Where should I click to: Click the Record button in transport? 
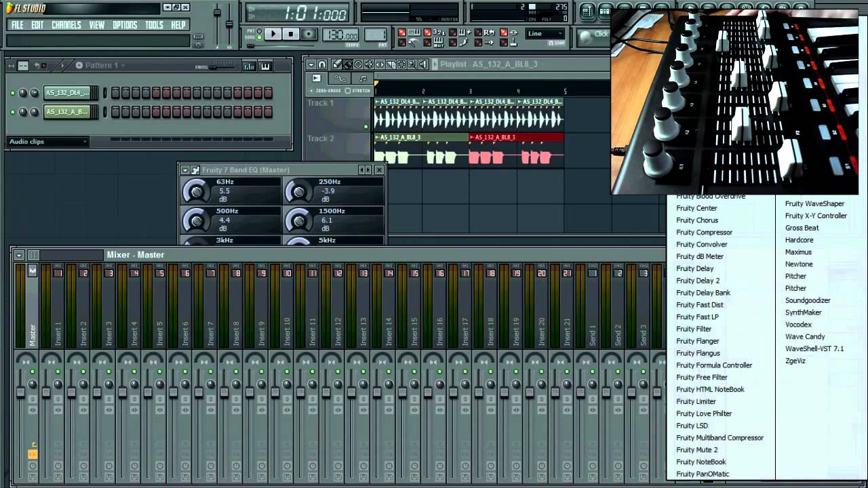coord(309,34)
